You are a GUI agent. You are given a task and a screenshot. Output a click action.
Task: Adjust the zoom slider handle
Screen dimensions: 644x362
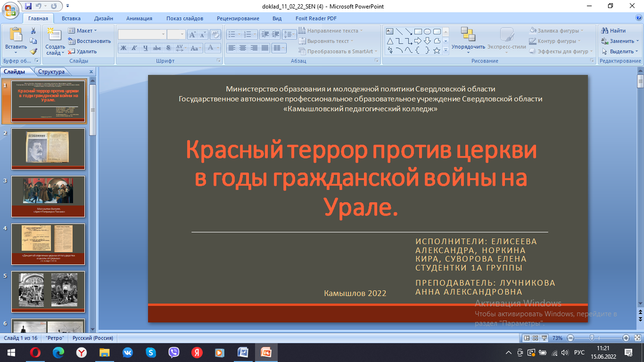(x=591, y=338)
